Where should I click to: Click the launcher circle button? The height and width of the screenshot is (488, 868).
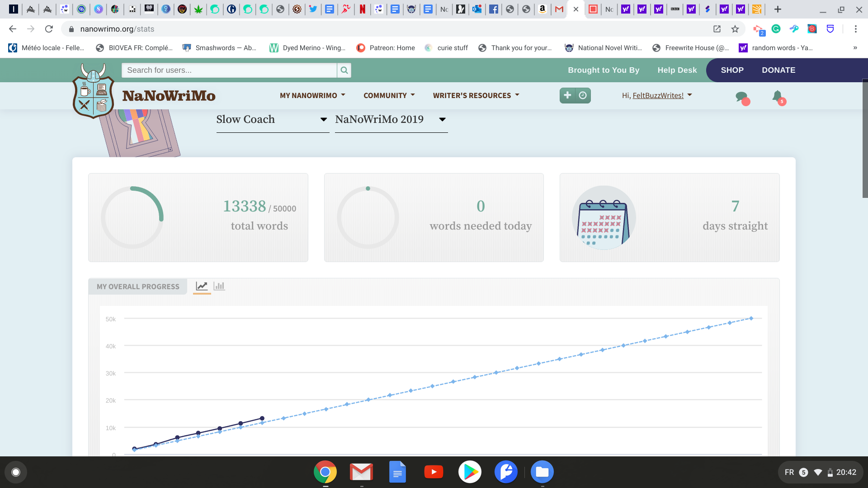pos(16,472)
